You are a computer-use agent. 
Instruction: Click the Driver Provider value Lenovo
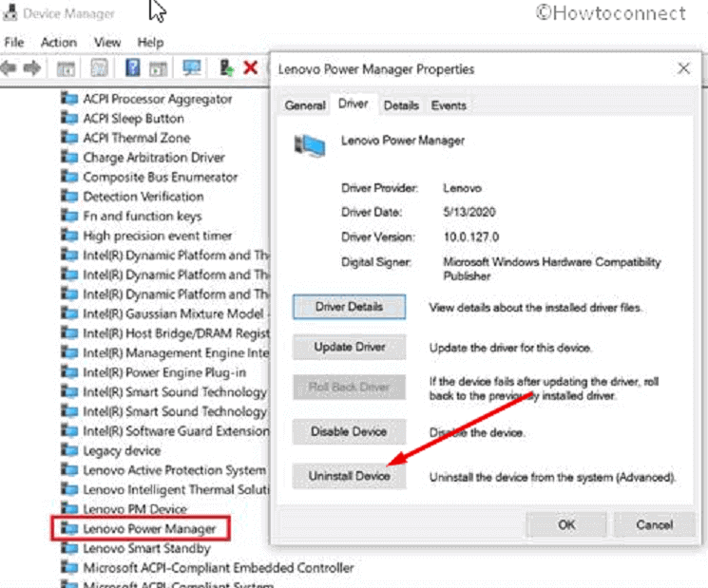coord(462,188)
